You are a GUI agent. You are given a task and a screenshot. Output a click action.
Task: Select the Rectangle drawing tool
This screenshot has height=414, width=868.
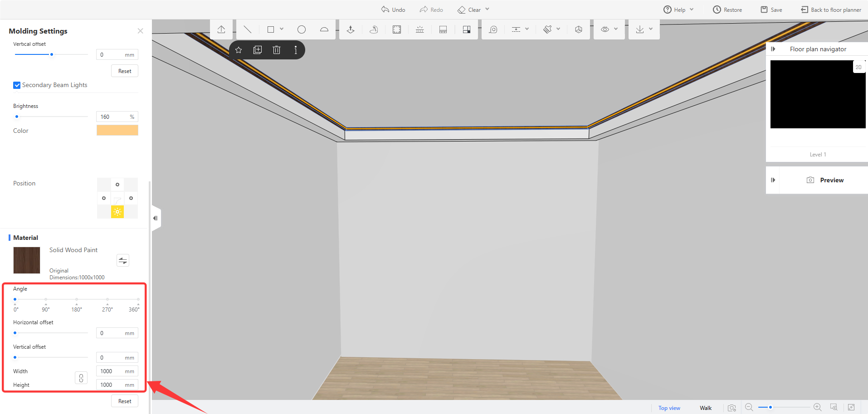(x=271, y=29)
